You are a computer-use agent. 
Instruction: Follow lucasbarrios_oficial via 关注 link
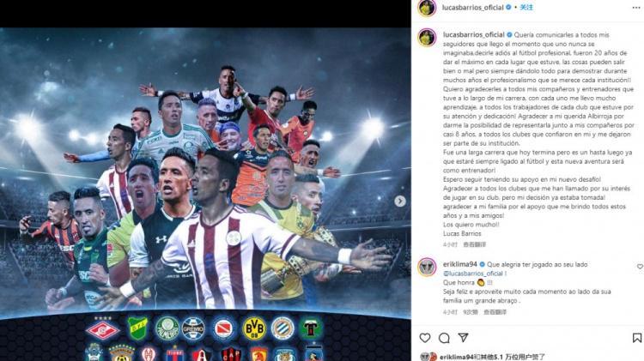coord(526,8)
